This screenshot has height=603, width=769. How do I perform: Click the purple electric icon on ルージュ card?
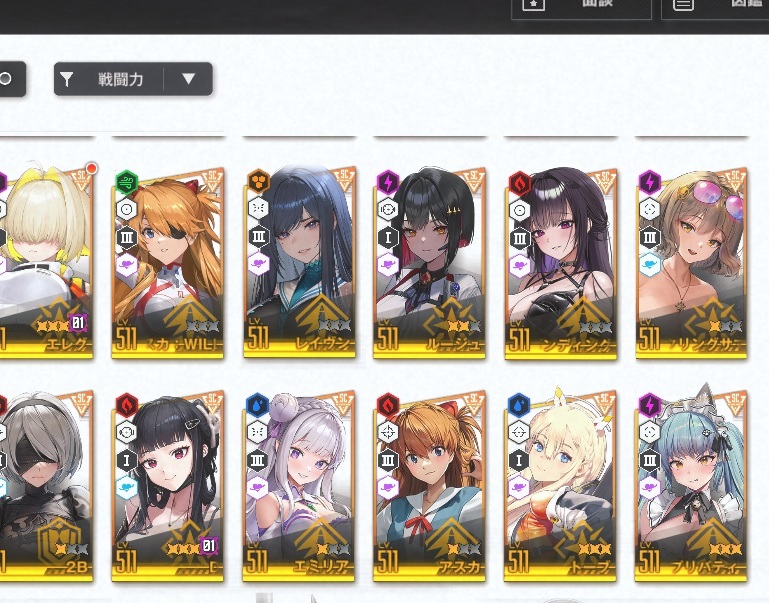click(388, 183)
